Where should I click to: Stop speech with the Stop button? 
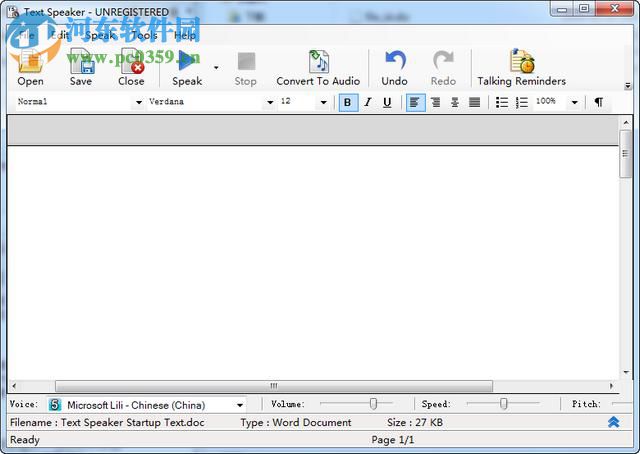[x=245, y=68]
